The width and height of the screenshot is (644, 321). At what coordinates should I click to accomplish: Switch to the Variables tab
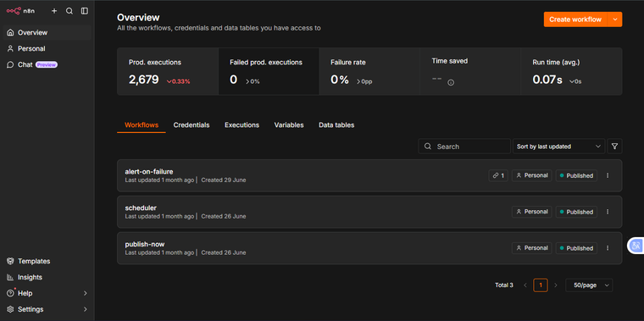[x=289, y=125]
